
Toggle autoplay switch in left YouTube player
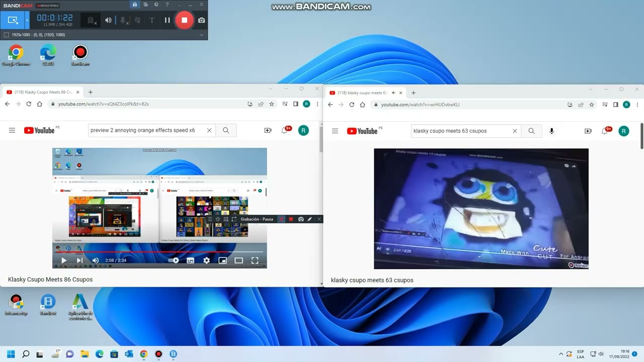click(174, 260)
